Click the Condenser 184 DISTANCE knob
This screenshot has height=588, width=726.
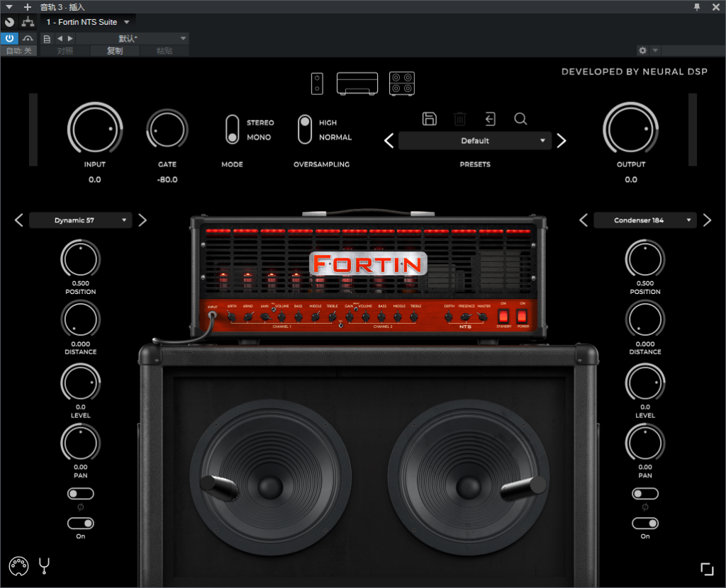pyautogui.click(x=645, y=320)
